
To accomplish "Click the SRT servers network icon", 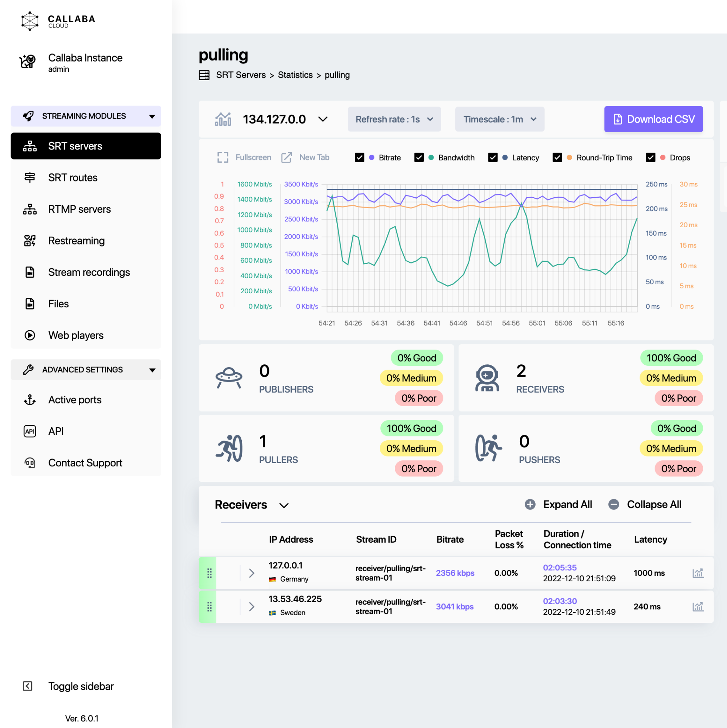I will 30,146.
